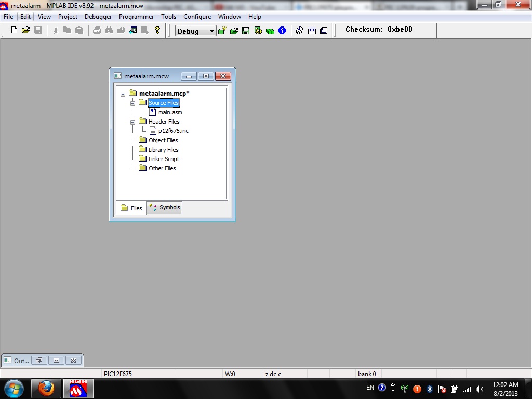The width and height of the screenshot is (532, 399).
Task: Open the Configure menu
Action: tap(197, 17)
